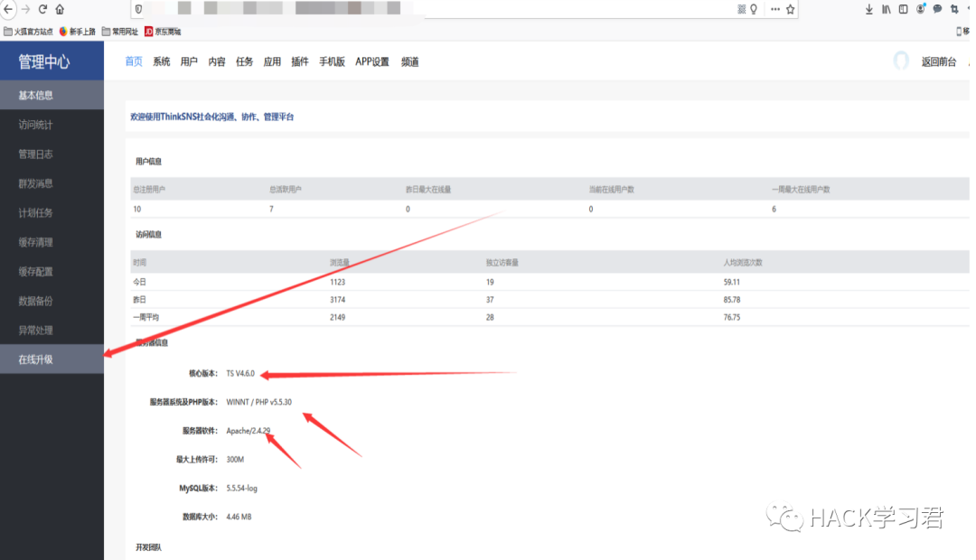The width and height of the screenshot is (976, 560).
Task: Click the lightbulb icon in address bar
Action: 753,9
